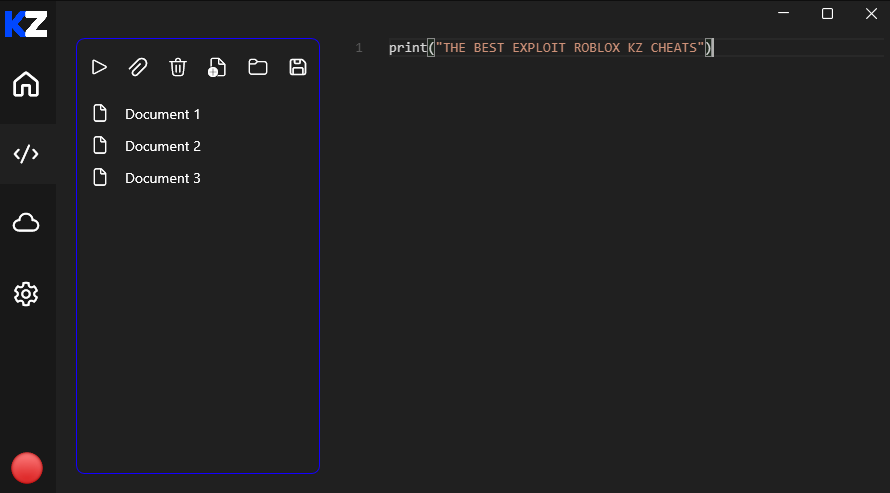This screenshot has width=890, height=493.
Task: Save script with the floppy disk icon
Action: tap(298, 68)
